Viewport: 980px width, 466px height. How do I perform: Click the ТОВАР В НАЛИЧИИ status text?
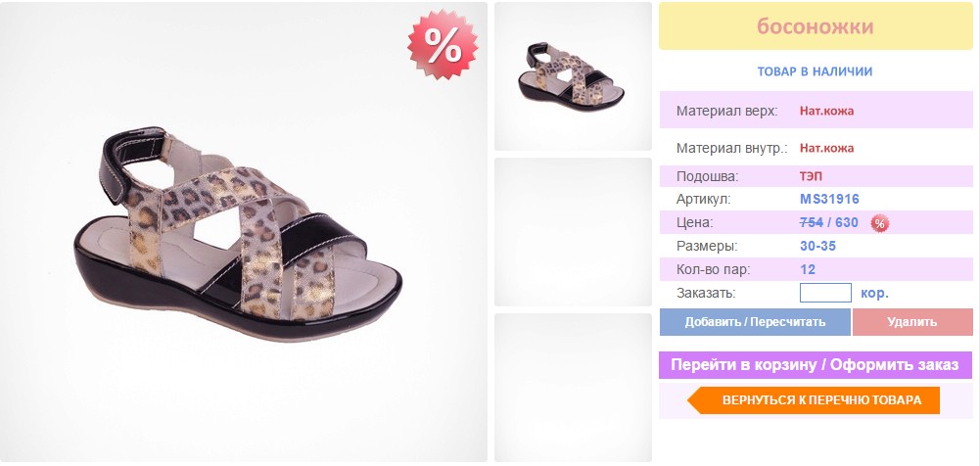815,71
